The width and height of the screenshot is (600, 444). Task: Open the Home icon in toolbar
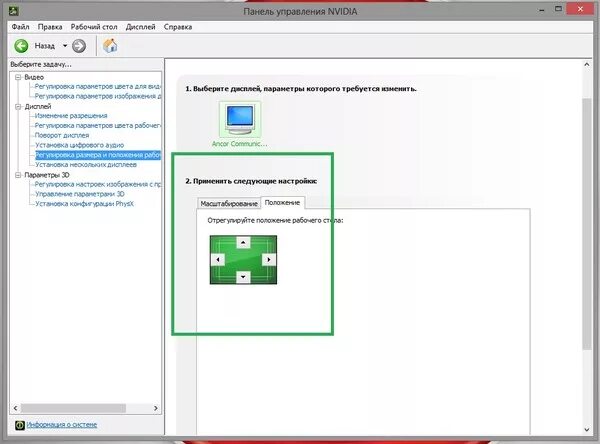(x=110, y=46)
